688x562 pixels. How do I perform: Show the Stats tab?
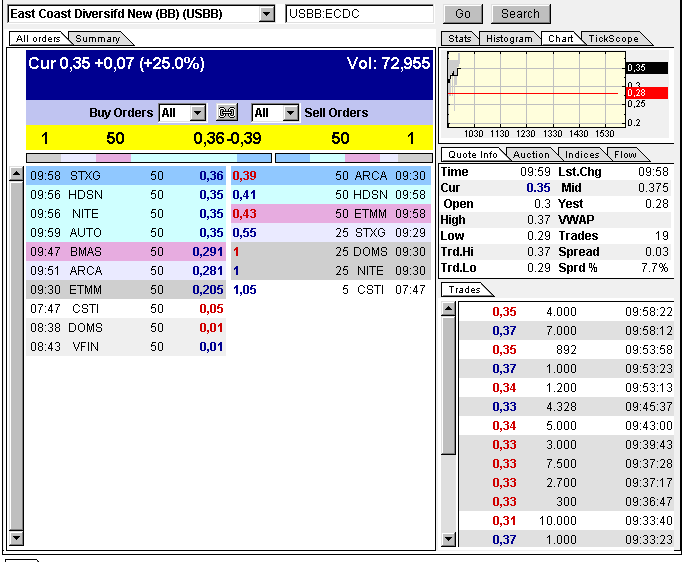[459, 39]
